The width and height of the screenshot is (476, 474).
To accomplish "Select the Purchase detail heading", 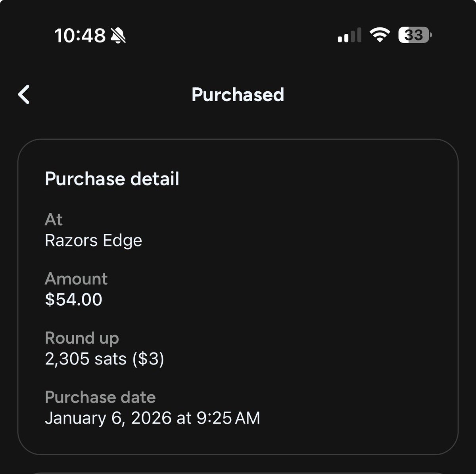I will [x=112, y=179].
